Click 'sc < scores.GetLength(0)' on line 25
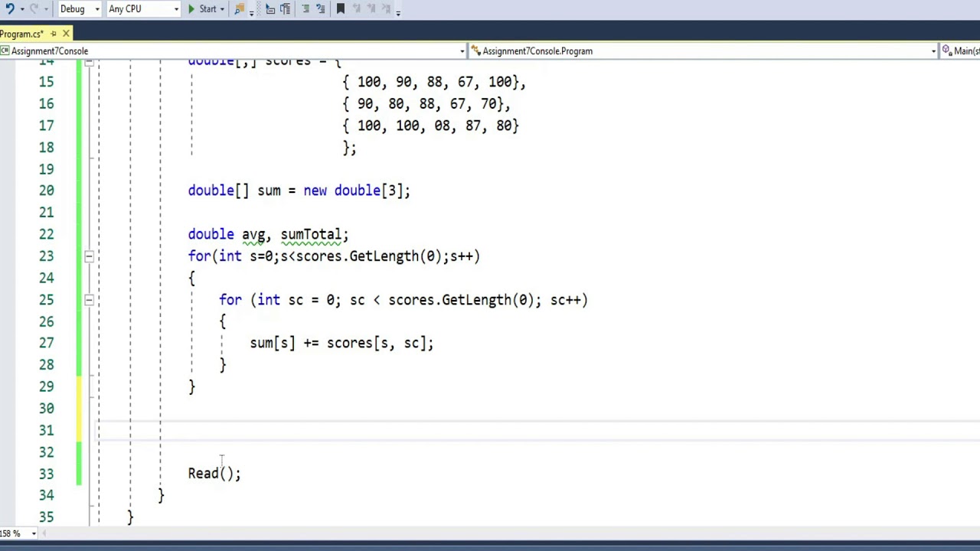The image size is (980, 551). (x=443, y=300)
